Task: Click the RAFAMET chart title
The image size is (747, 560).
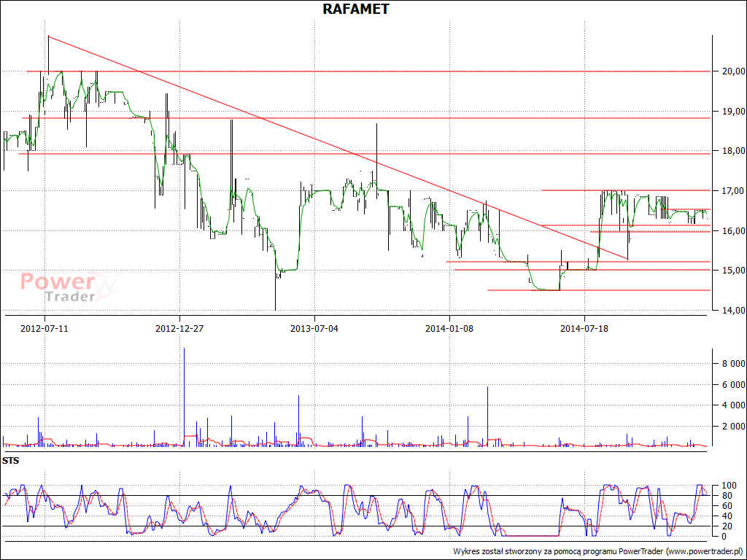Action: (x=355, y=9)
